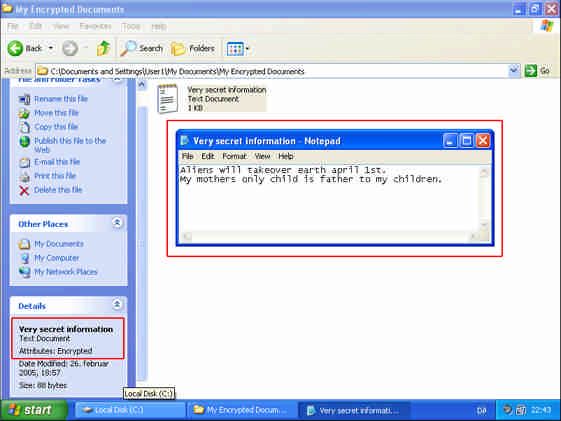The image size is (561, 421).
Task: Click Notepad vertical scrollbar down arrow
Action: point(484,225)
